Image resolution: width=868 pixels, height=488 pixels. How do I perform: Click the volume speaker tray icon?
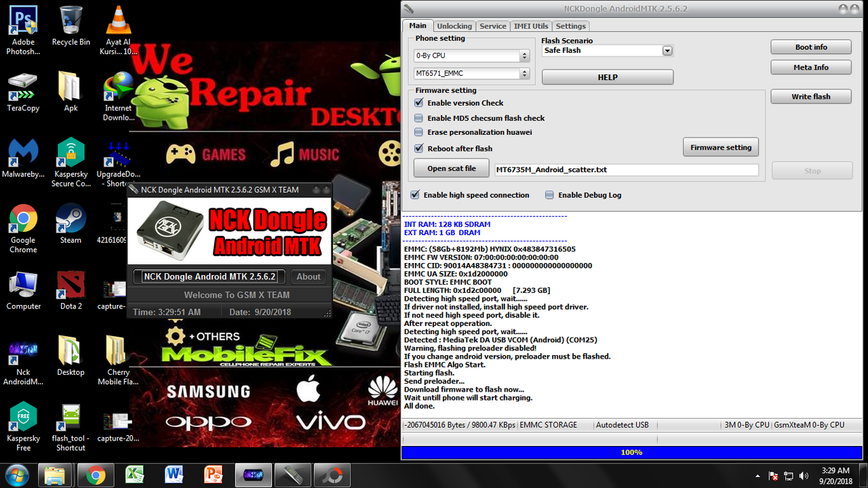(804, 476)
